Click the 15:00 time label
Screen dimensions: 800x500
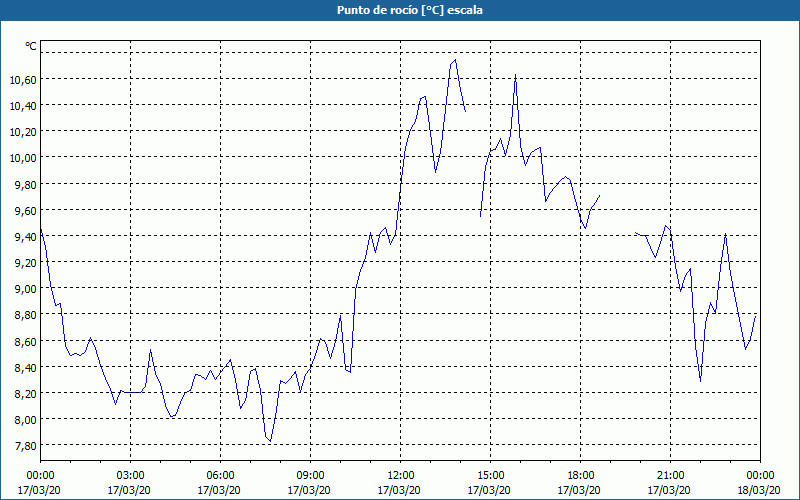coord(490,475)
